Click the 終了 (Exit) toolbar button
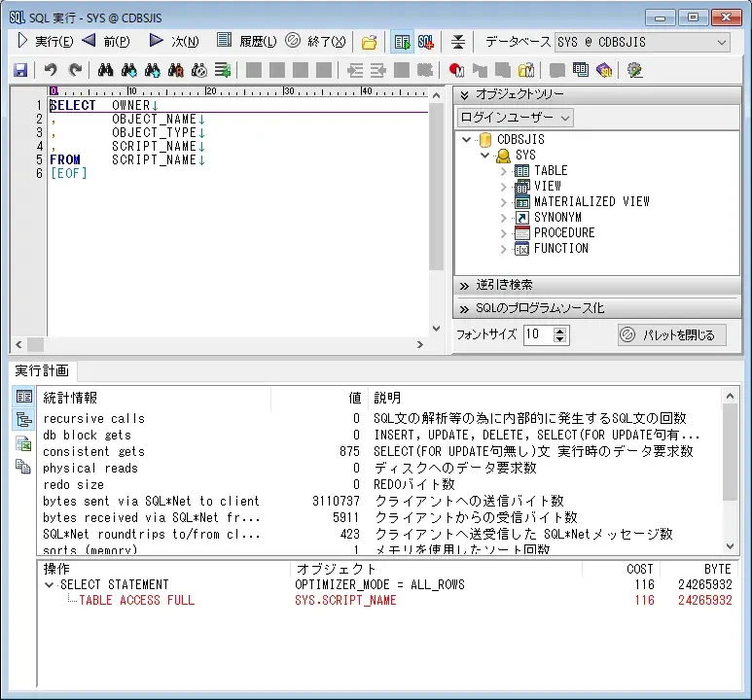This screenshot has height=700, width=752. pos(315,42)
